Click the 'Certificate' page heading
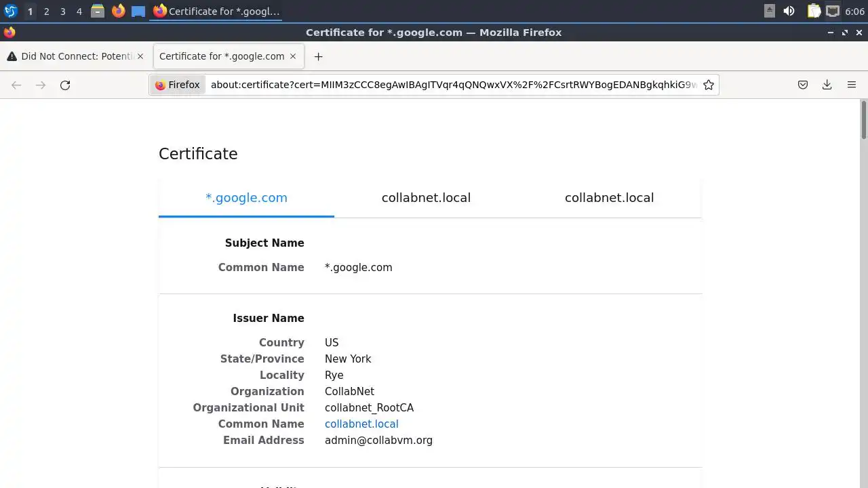 coord(198,154)
